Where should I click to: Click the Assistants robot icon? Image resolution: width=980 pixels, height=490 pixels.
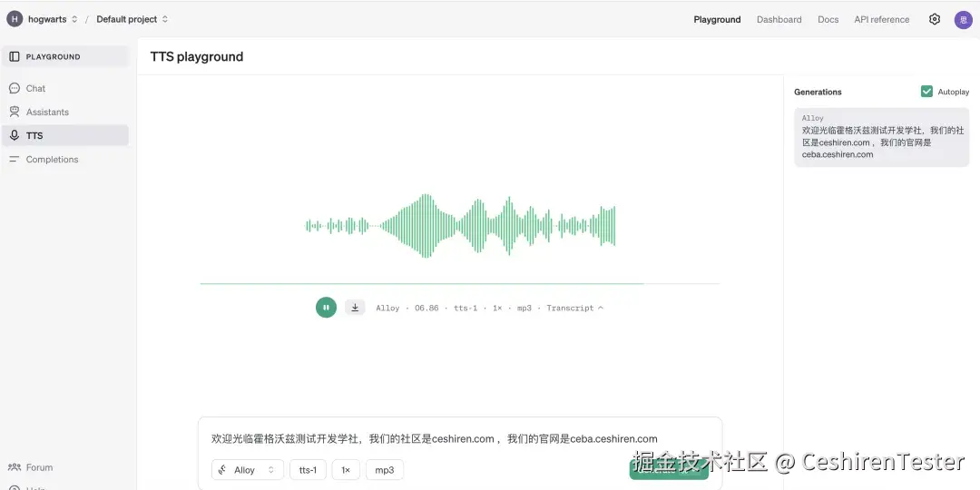tap(15, 112)
